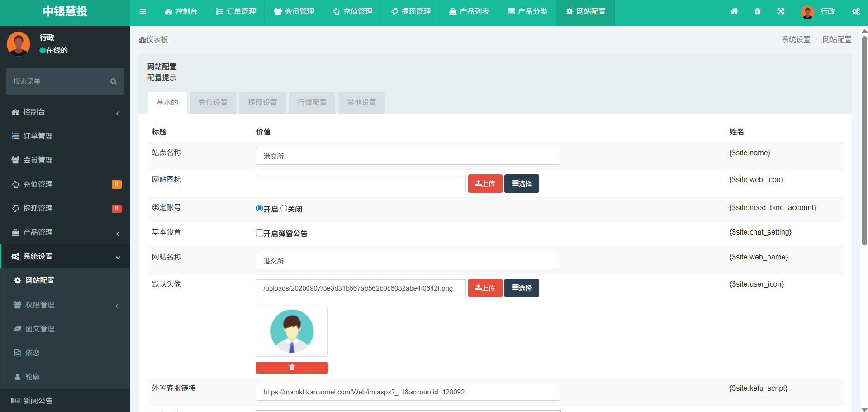Open 依恋 in the sidebar
The height and width of the screenshot is (412, 868).
pos(65,353)
